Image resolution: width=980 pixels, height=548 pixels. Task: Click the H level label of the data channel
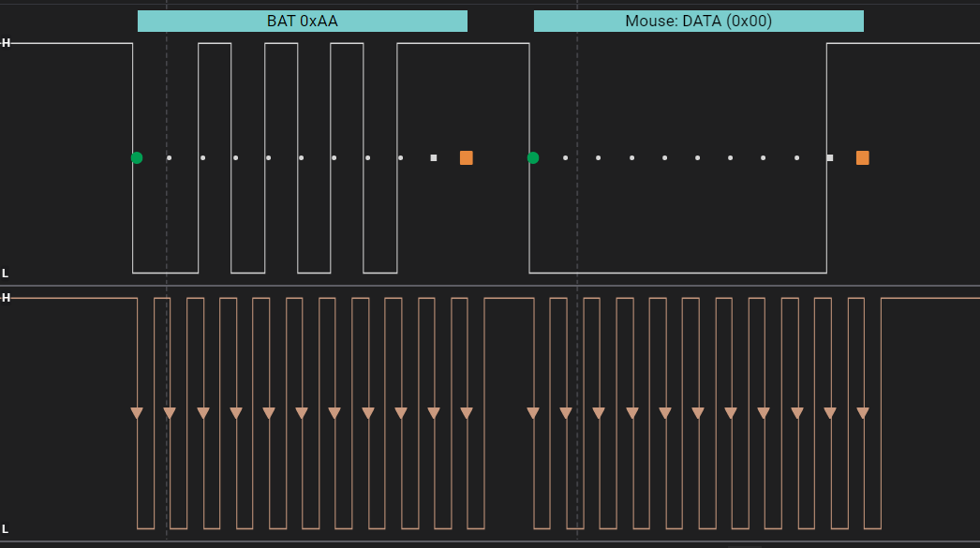(6, 43)
